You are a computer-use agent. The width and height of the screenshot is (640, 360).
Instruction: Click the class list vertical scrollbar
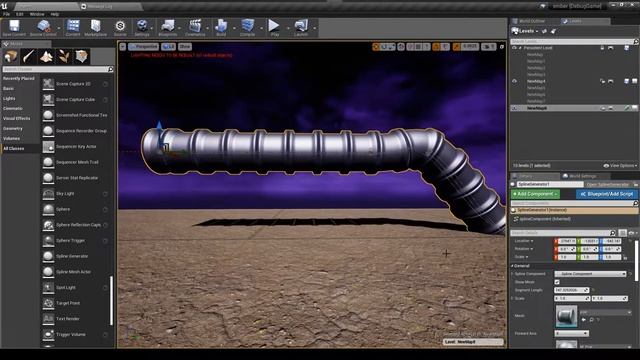coord(111,301)
